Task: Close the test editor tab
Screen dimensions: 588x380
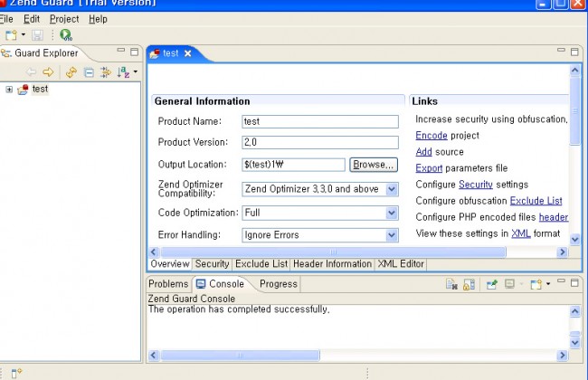Action: (188, 53)
